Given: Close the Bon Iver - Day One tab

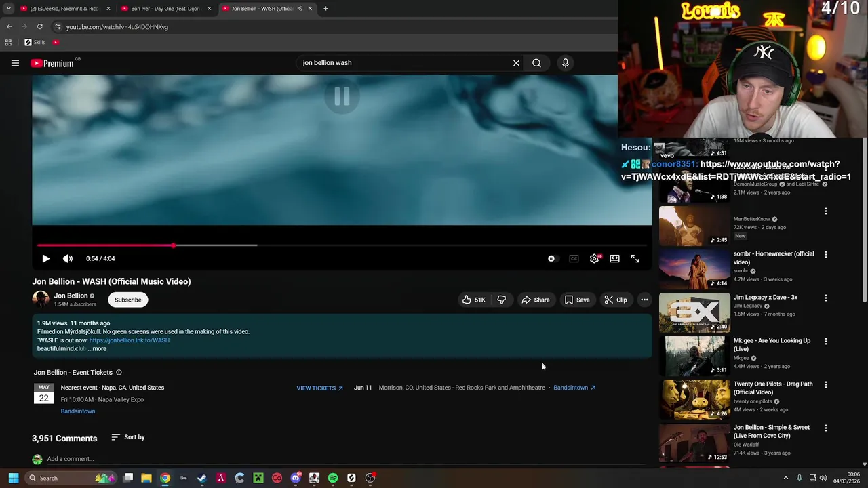Looking at the screenshot, I should point(209,9).
